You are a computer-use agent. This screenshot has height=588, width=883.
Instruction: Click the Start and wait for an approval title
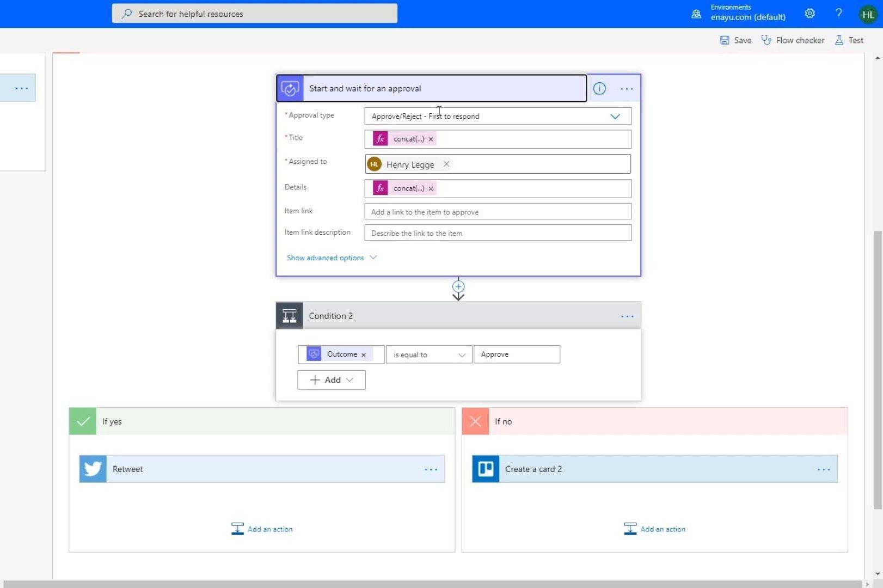pos(365,89)
